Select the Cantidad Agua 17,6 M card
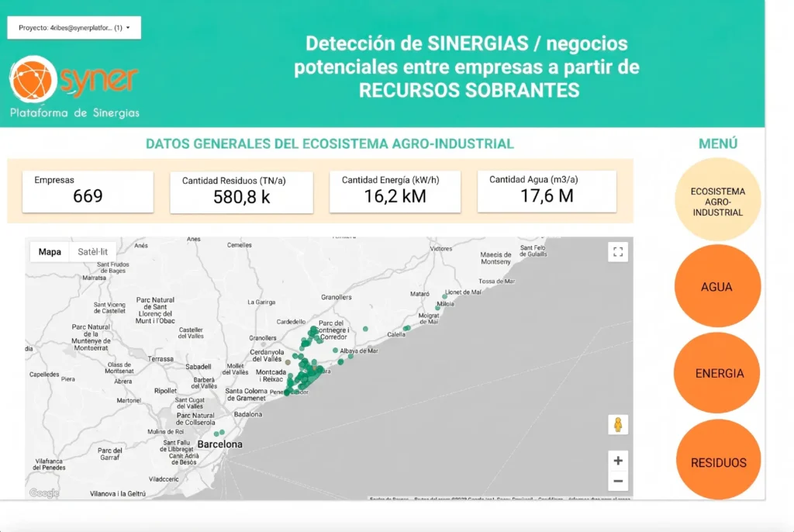 (x=547, y=191)
